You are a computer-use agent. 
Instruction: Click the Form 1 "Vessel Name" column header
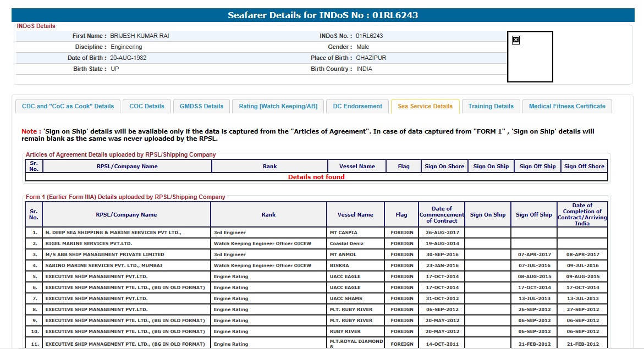(355, 215)
